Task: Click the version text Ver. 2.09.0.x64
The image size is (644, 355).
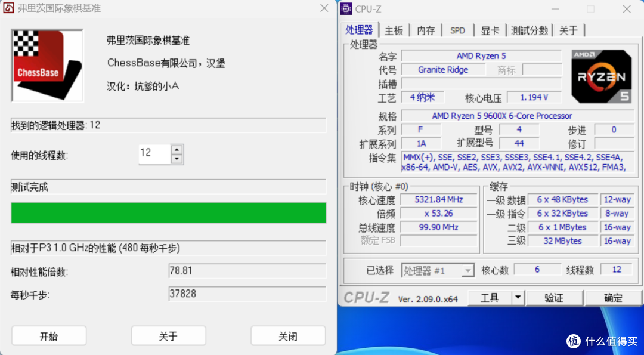Action: click(x=428, y=299)
